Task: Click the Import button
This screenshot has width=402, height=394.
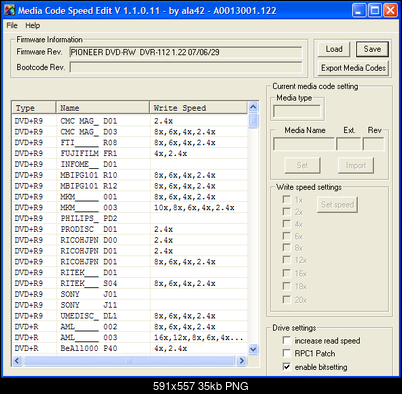Action: pyautogui.click(x=356, y=165)
